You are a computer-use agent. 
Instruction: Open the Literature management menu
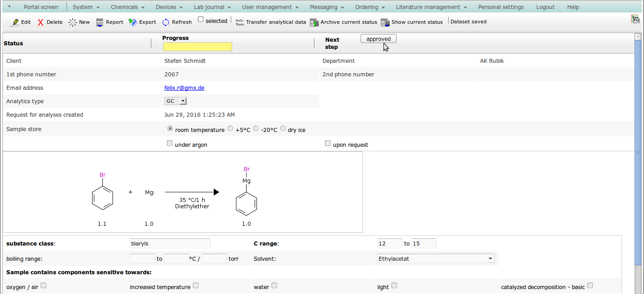point(431,7)
